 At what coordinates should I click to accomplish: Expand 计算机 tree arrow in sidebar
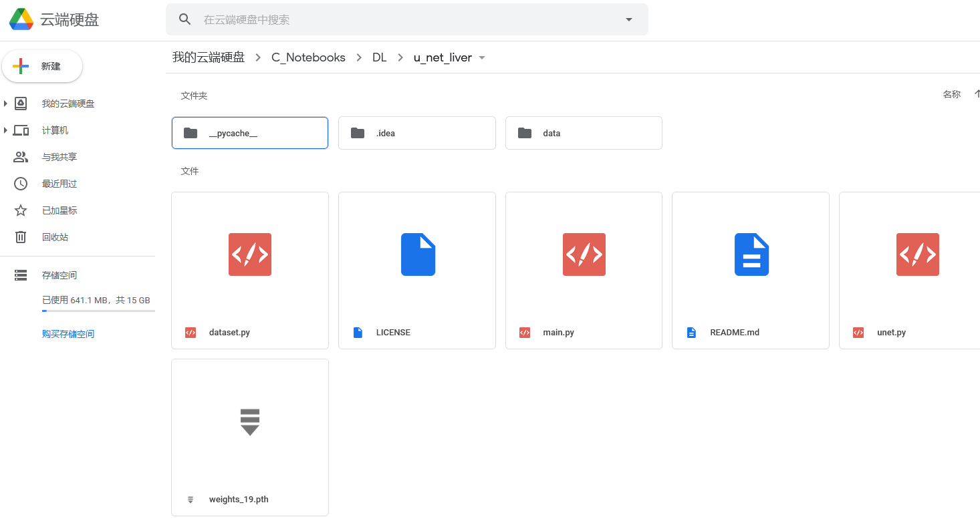(x=5, y=130)
